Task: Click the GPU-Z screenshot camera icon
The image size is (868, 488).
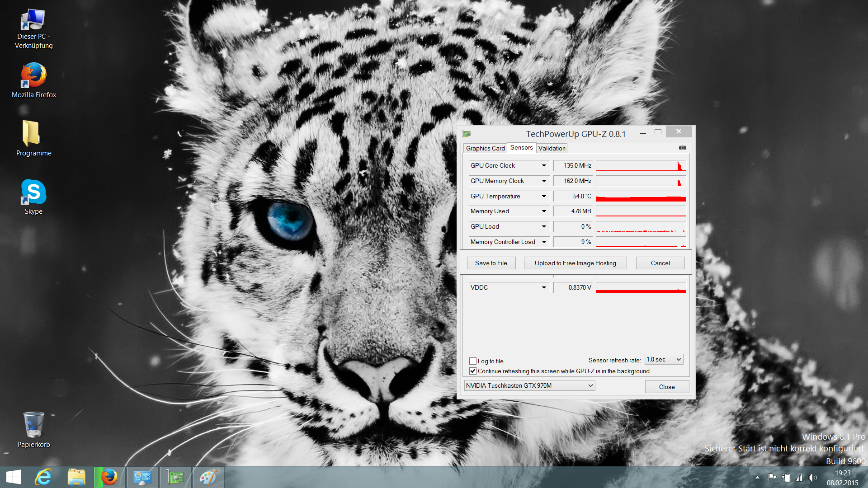Action: [683, 148]
